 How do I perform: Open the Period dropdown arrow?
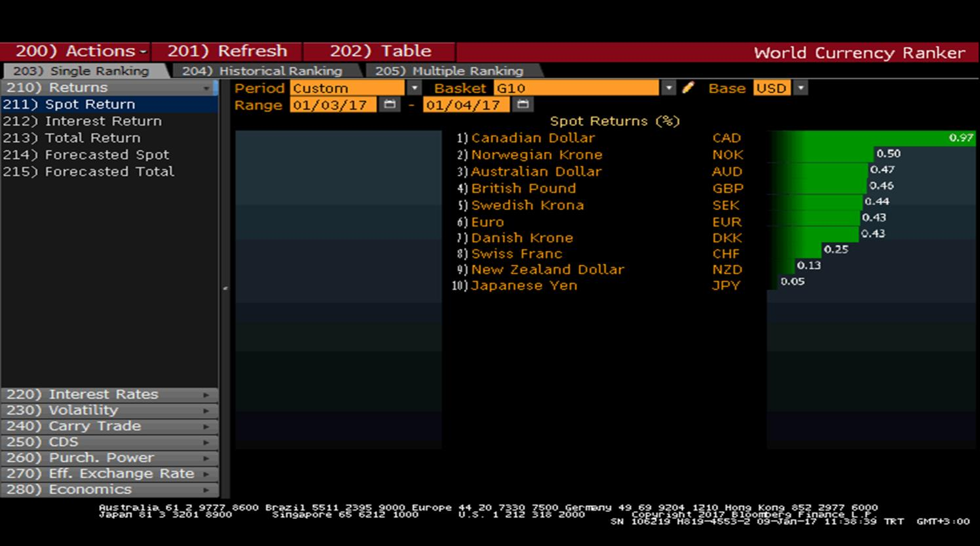click(x=414, y=88)
